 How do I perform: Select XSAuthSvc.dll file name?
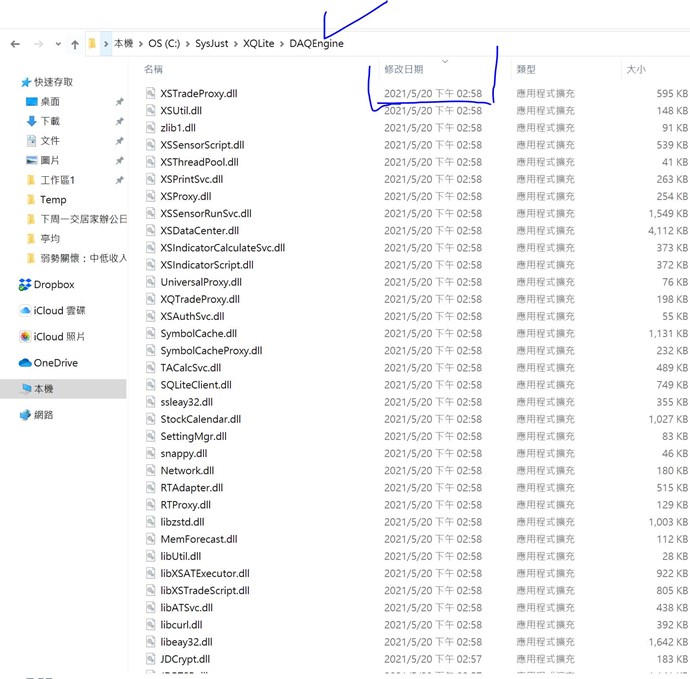pos(192,316)
